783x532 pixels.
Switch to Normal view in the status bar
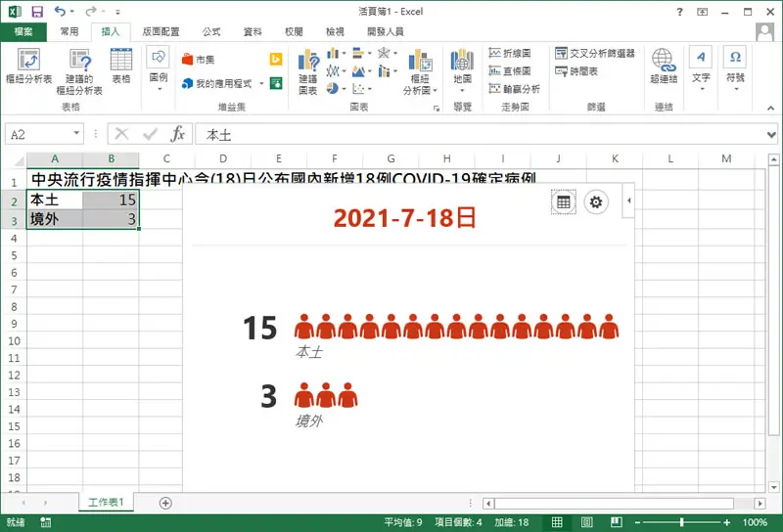pyautogui.click(x=557, y=522)
